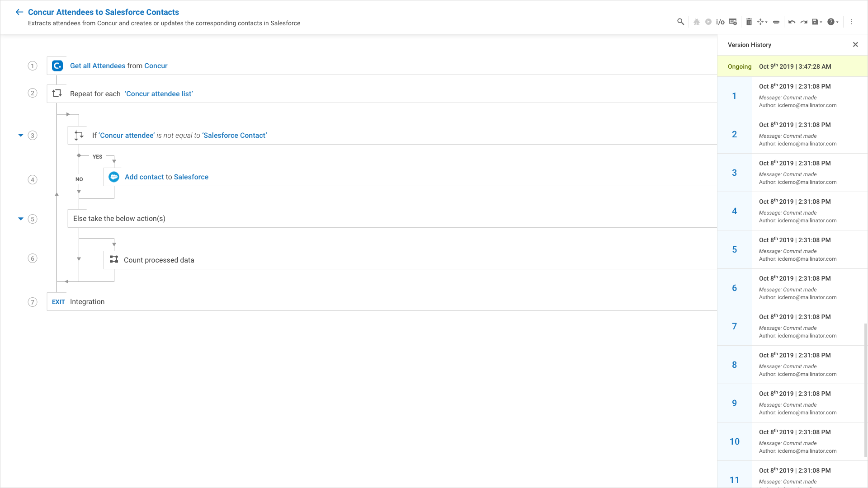Click the collapse lines icon in the toolbar
868x488 pixels.
tap(776, 22)
